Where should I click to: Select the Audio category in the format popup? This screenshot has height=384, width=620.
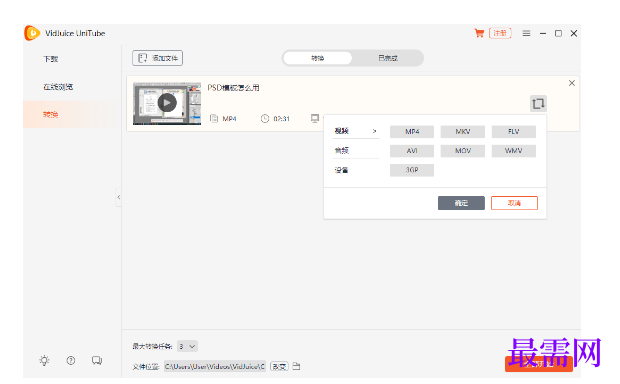point(356,150)
